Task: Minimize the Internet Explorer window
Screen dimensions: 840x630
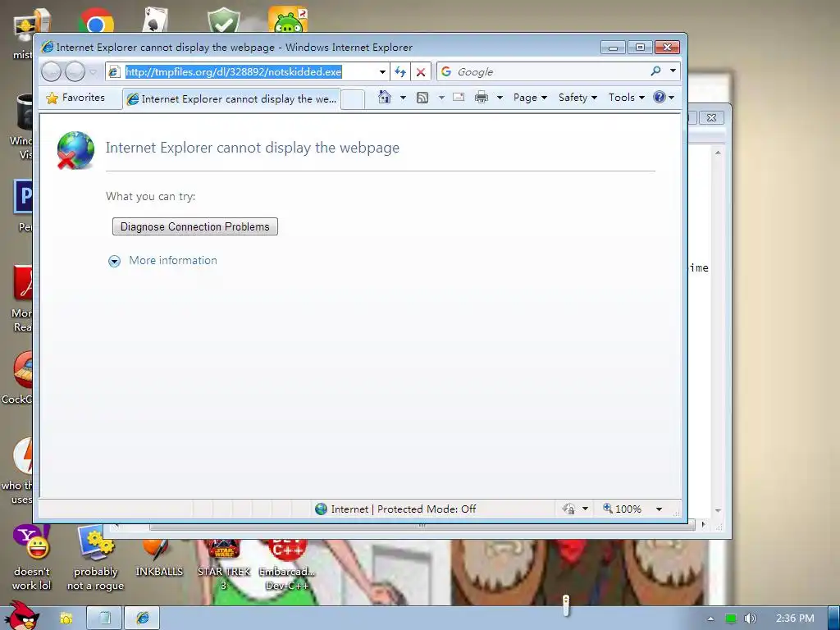Action: (614, 48)
